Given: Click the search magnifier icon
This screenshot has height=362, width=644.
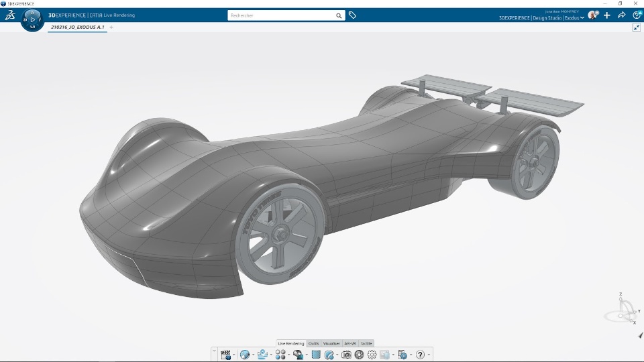Looking at the screenshot, I should tap(339, 15).
